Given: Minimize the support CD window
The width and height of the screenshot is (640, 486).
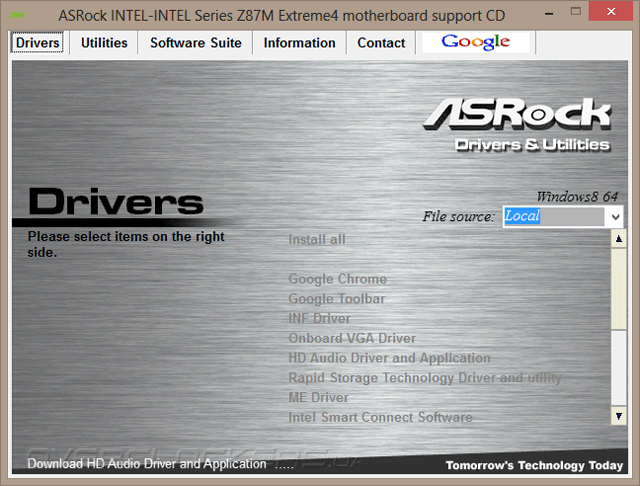Looking at the screenshot, I should point(549,13).
